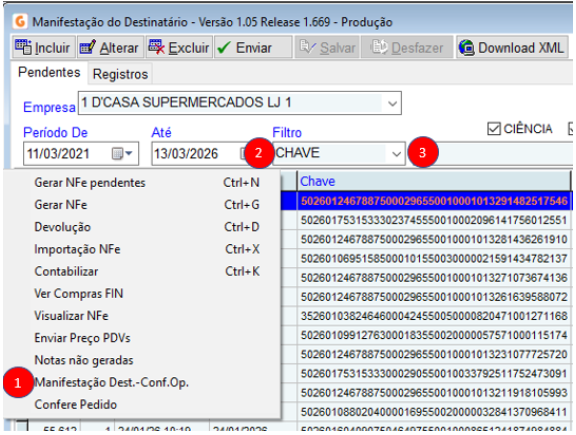The image size is (576, 435).
Task: Click the Alterar button label
Action: (x=119, y=48)
